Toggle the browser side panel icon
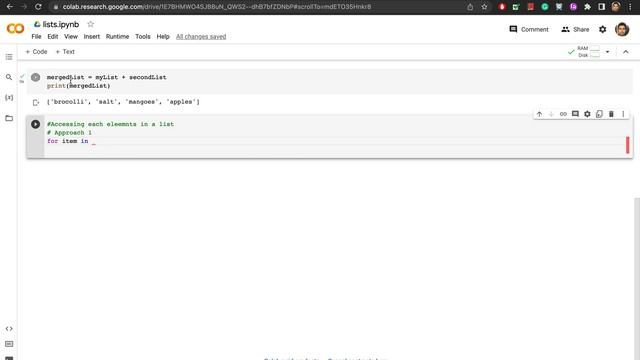This screenshot has width=640, height=360. [x=602, y=7]
